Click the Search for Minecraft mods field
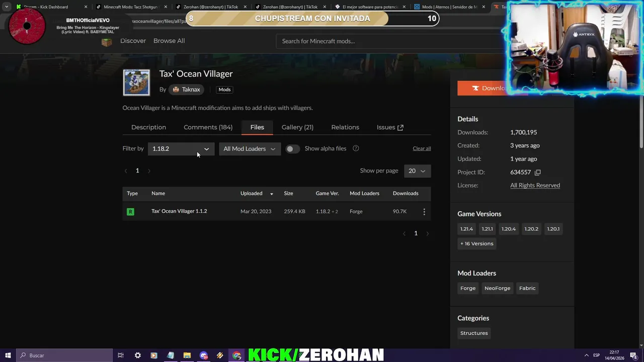The image size is (644, 362). coord(392,41)
